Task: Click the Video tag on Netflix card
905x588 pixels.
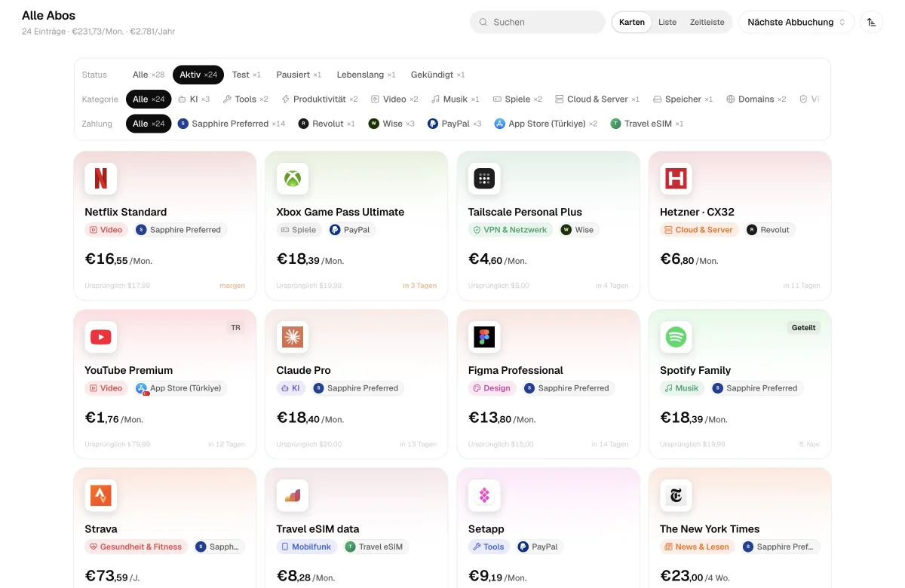Action: 106,230
